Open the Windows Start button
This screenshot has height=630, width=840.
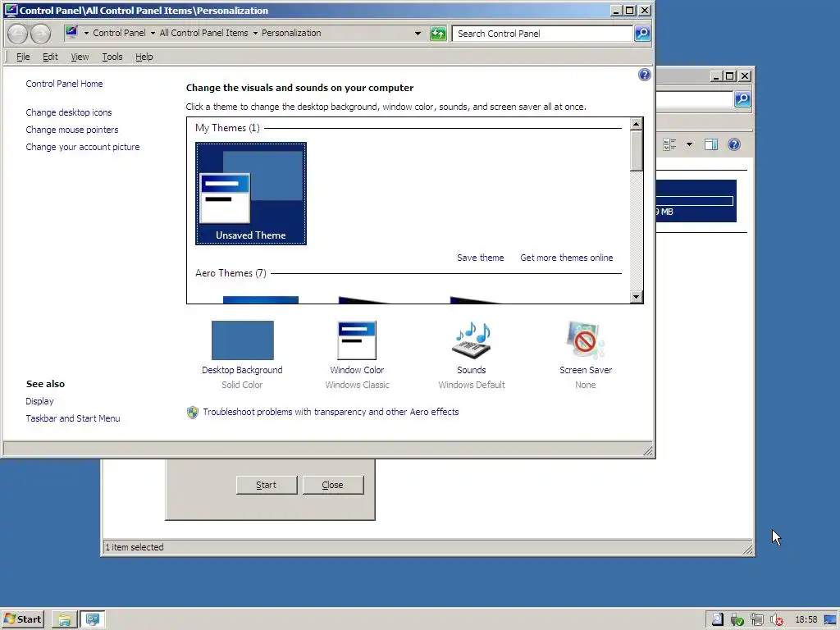[x=22, y=619]
